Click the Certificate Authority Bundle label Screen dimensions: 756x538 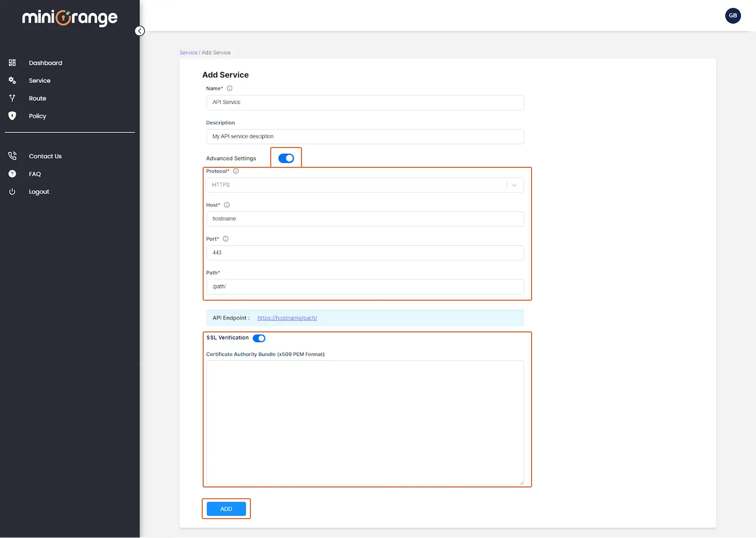click(x=265, y=354)
